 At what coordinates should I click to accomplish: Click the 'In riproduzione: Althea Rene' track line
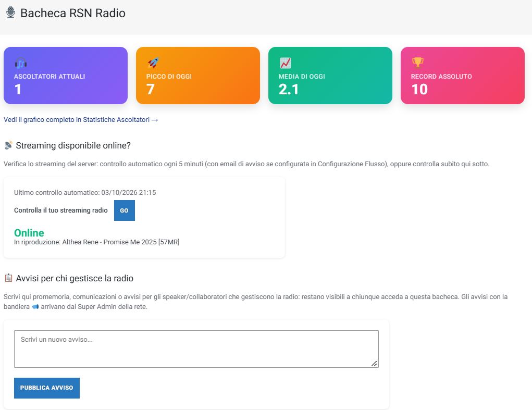(97, 242)
